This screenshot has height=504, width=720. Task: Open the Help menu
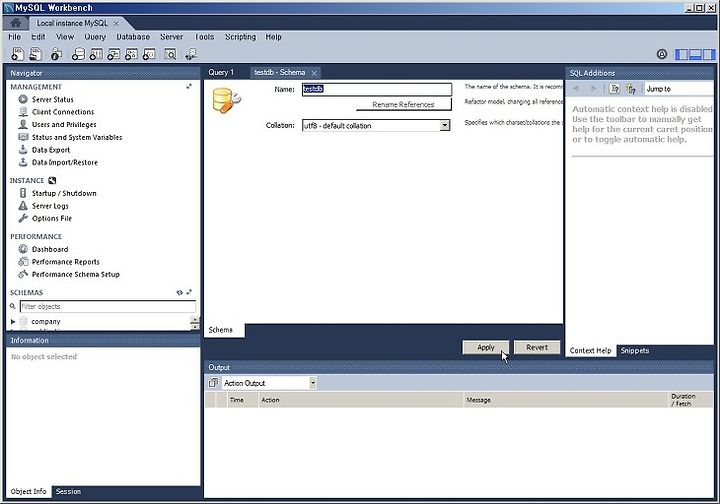pos(273,37)
